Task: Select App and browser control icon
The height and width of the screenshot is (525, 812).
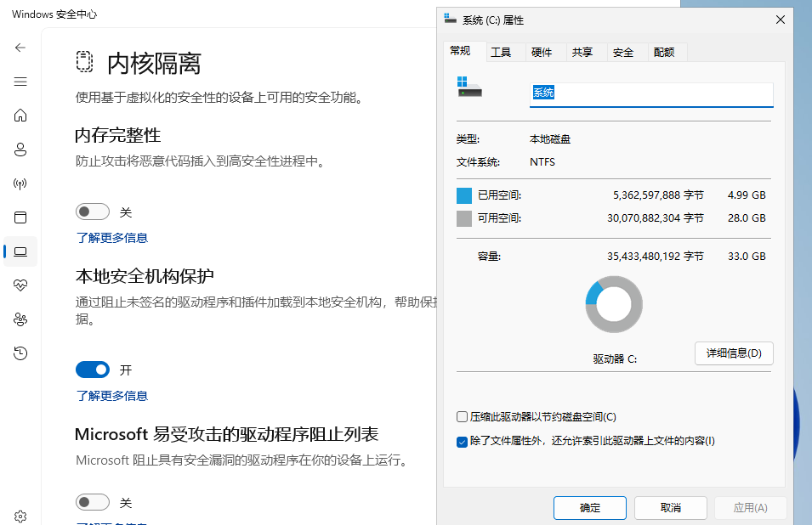Action: click(x=20, y=217)
